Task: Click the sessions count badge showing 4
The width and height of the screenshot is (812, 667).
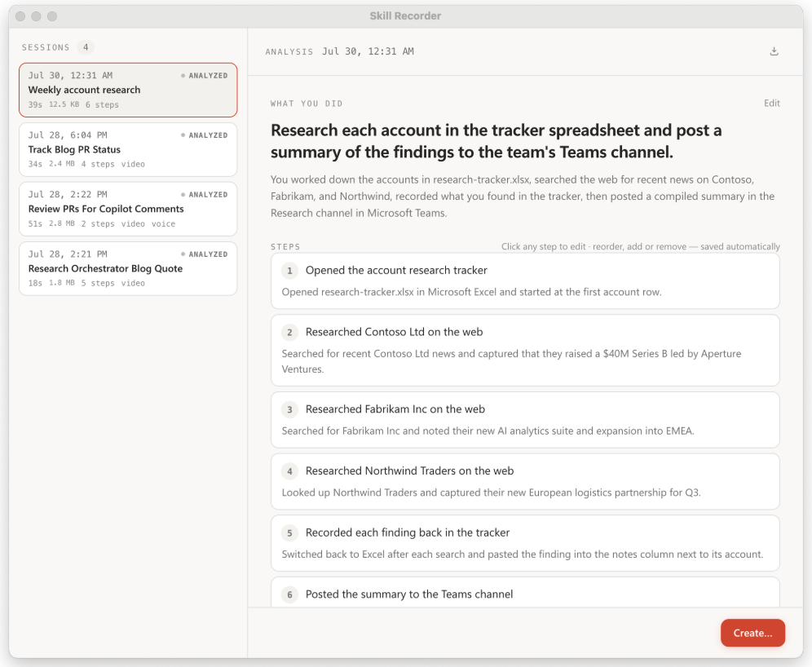Action: pos(86,47)
